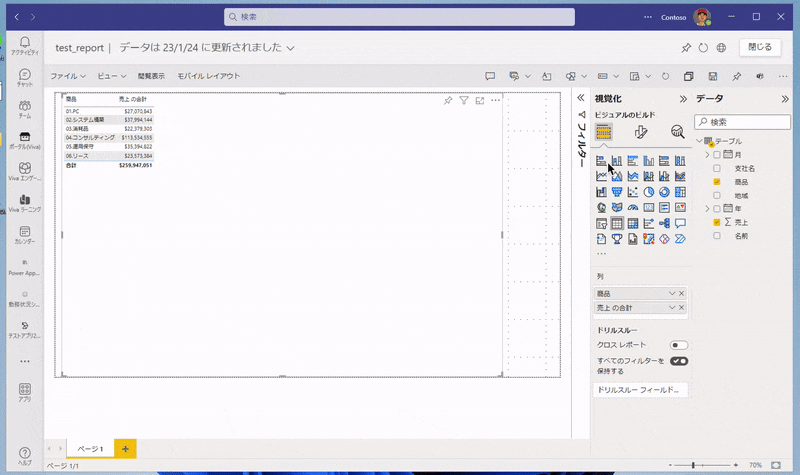This screenshot has width=800, height=475.
Task: Open the Analytics magnifier tab
Action: click(678, 132)
